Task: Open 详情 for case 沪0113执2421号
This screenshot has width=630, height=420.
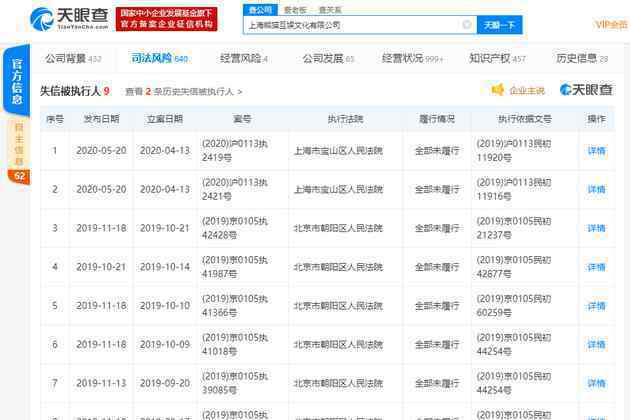Action: (596, 189)
